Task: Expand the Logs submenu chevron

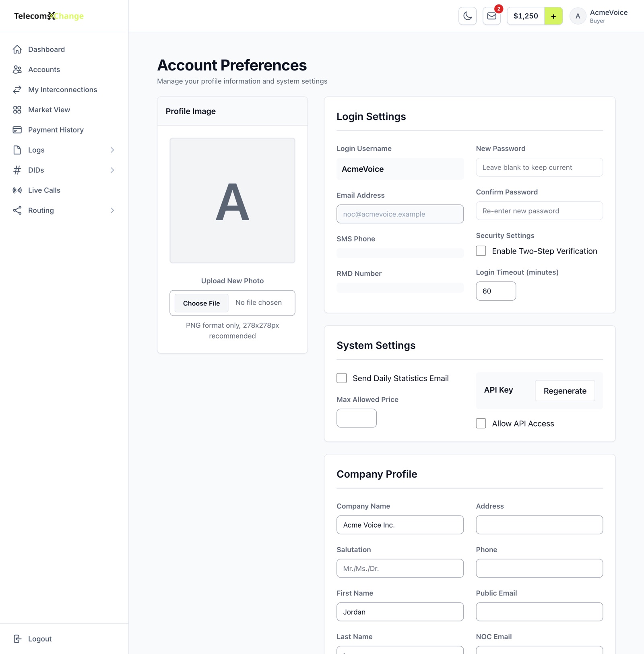Action: [x=112, y=150]
